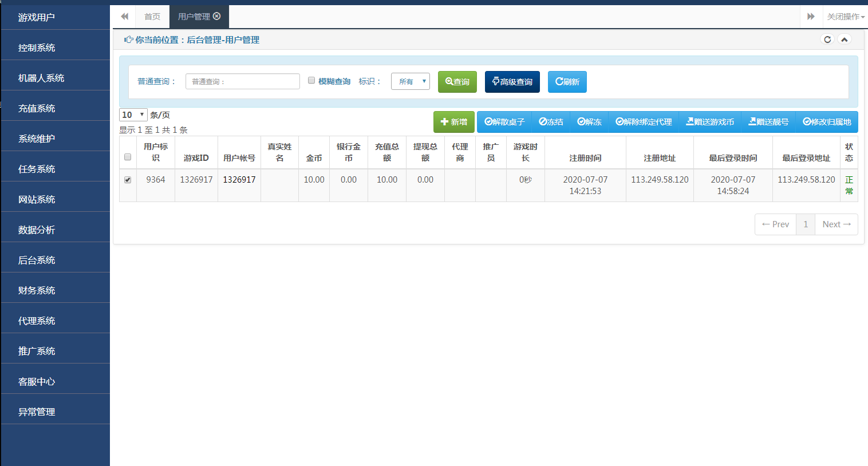Viewport: 868px width, 466px height.
Task: Click the 普通查询 search input field
Action: coord(242,81)
